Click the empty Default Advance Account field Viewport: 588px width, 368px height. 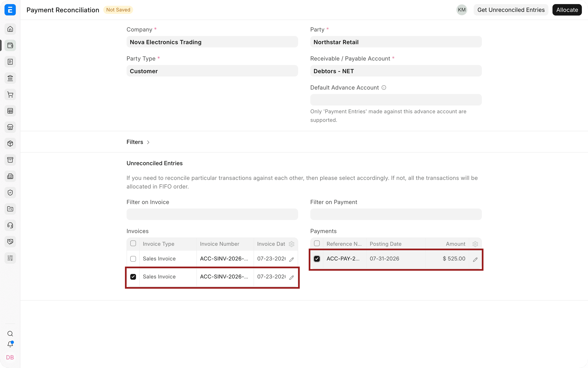coord(396,100)
